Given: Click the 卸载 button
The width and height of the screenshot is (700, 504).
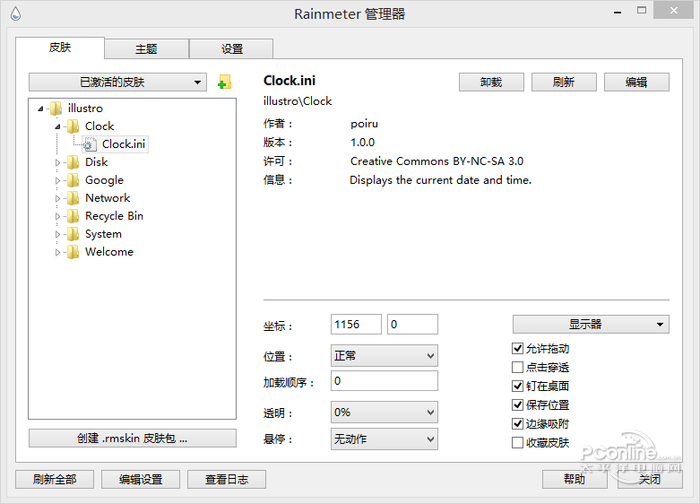Looking at the screenshot, I should tap(491, 82).
